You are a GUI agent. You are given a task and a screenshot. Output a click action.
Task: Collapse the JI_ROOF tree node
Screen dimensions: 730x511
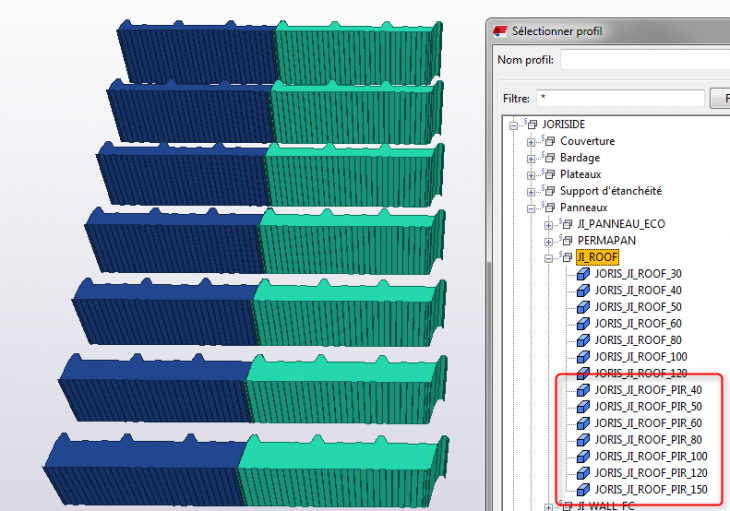(549, 258)
